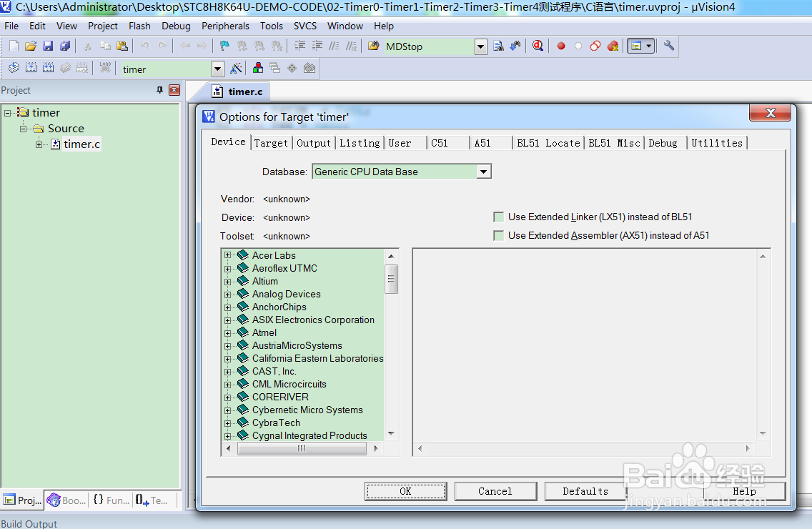Start the debug session icon
This screenshot has width=812, height=529.
[538, 46]
